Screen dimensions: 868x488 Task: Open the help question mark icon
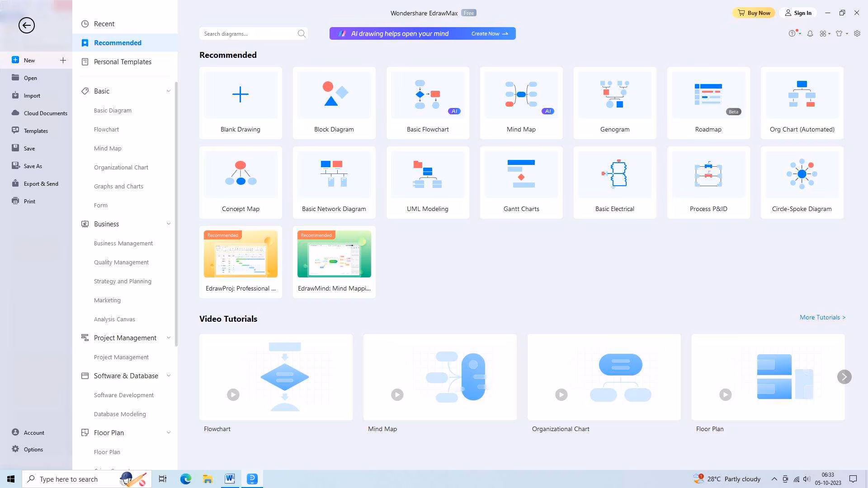coord(792,33)
